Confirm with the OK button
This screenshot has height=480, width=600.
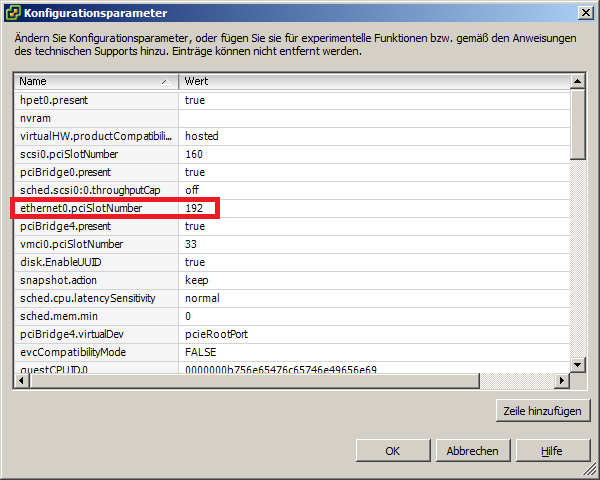392,451
